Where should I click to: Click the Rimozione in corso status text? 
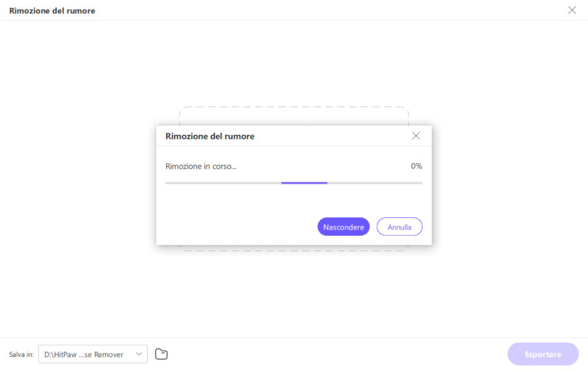201,166
